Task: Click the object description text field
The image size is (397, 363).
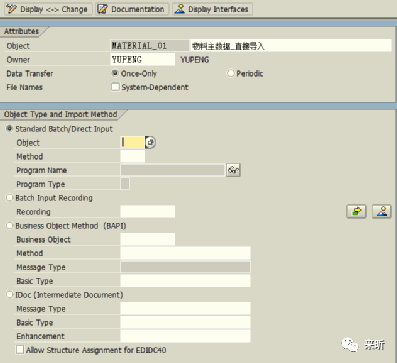Action: pos(291,46)
